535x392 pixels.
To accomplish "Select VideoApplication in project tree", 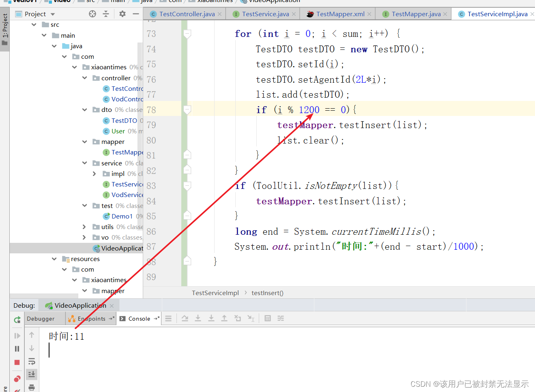I will [122, 248].
